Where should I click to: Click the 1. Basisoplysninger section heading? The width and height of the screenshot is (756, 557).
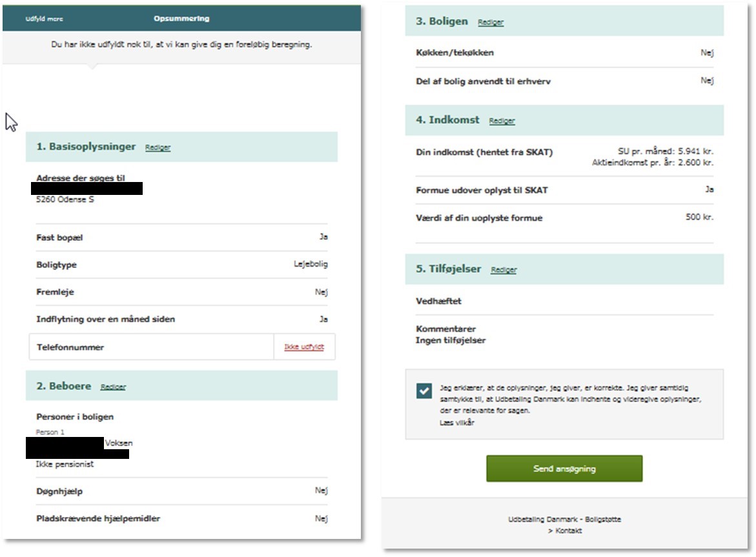click(x=86, y=147)
